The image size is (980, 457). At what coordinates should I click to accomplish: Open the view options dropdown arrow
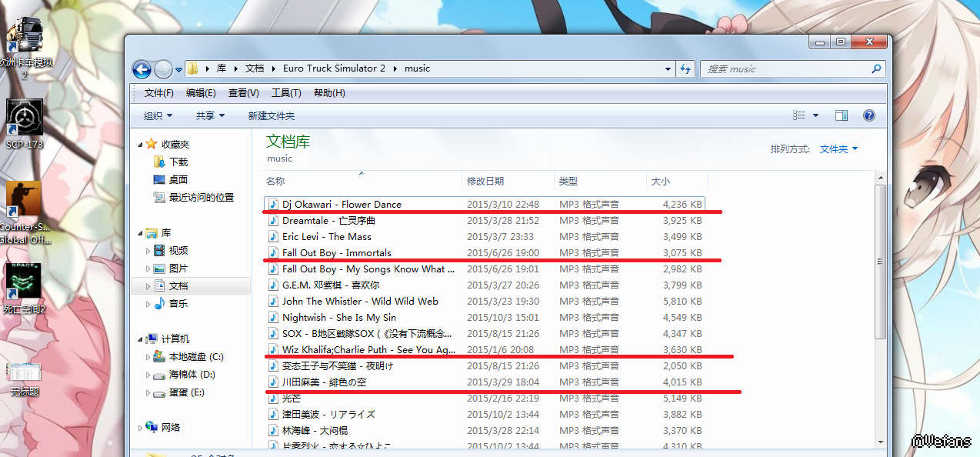coord(815,115)
